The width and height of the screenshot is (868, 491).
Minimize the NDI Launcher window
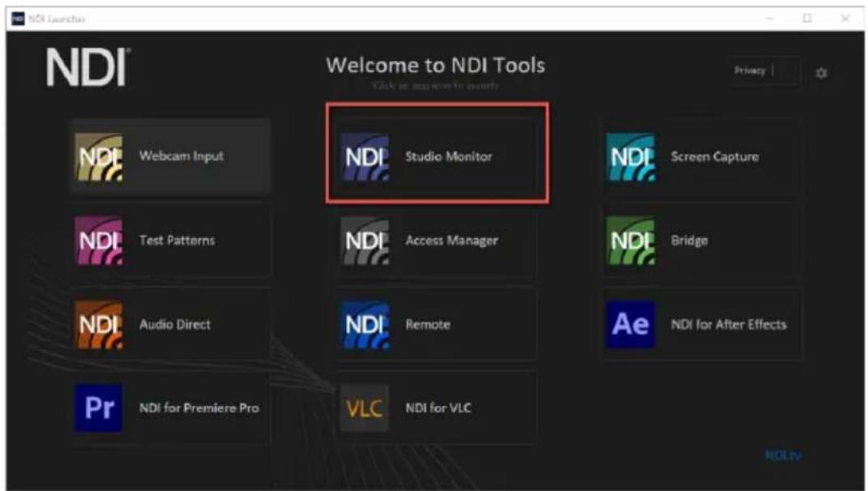point(769,19)
